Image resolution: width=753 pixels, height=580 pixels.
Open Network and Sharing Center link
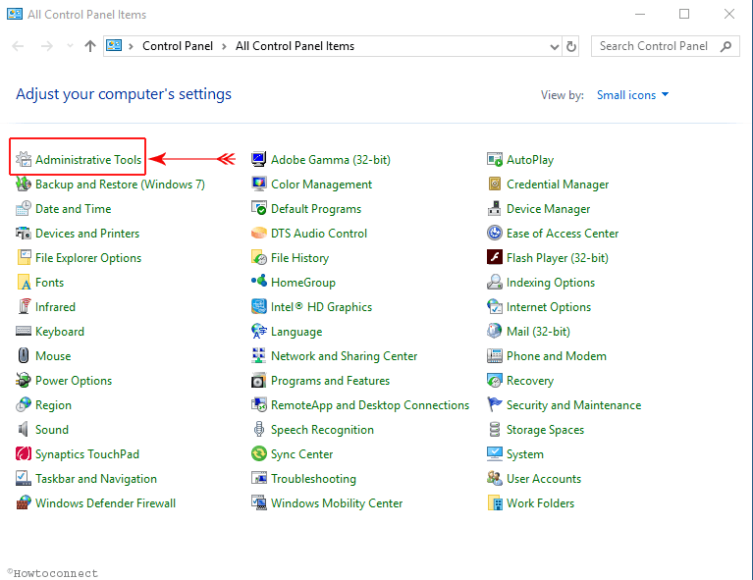(x=344, y=356)
